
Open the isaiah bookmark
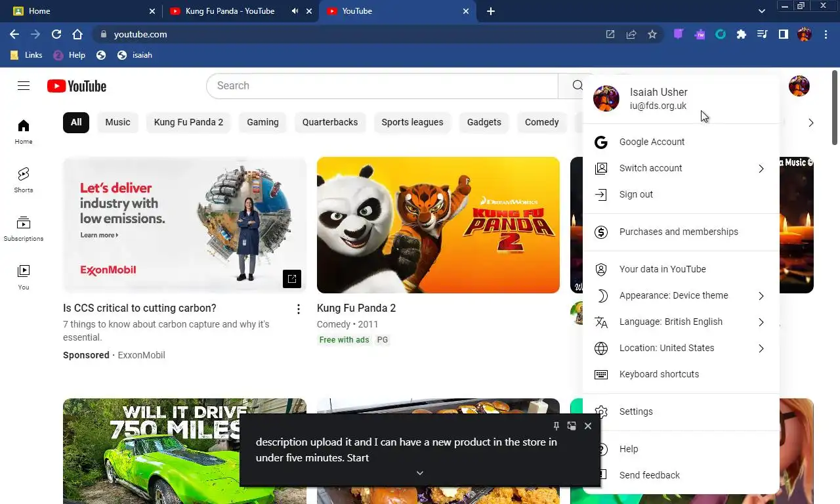(135, 55)
